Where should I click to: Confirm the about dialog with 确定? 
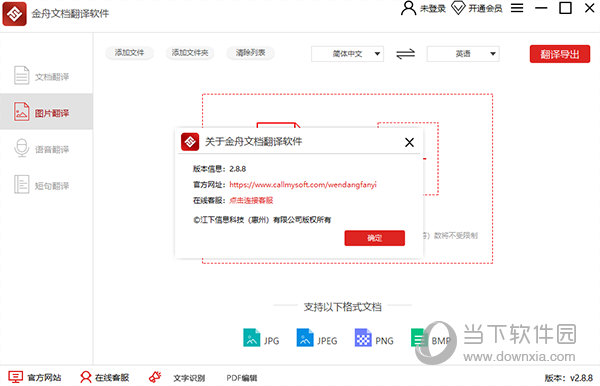click(375, 238)
